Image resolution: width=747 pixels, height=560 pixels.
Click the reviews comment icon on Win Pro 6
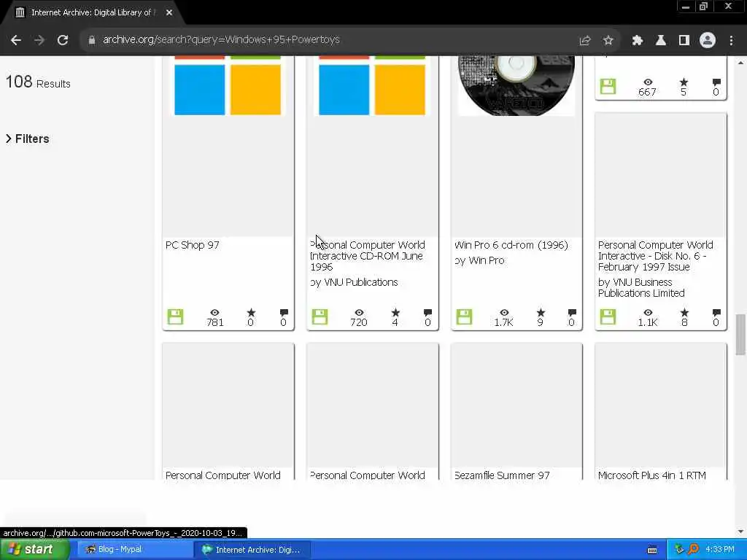(572, 313)
